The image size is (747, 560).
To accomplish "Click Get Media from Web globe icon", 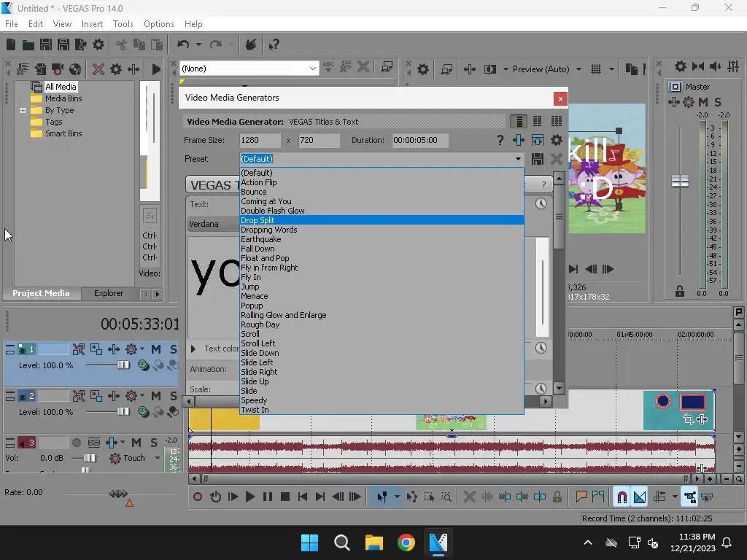I will [x=75, y=69].
